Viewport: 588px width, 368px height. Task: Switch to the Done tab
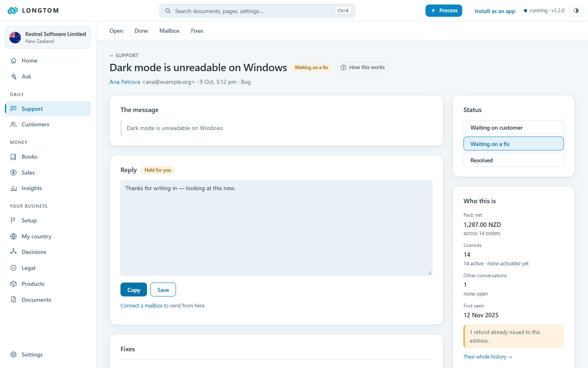(x=141, y=31)
